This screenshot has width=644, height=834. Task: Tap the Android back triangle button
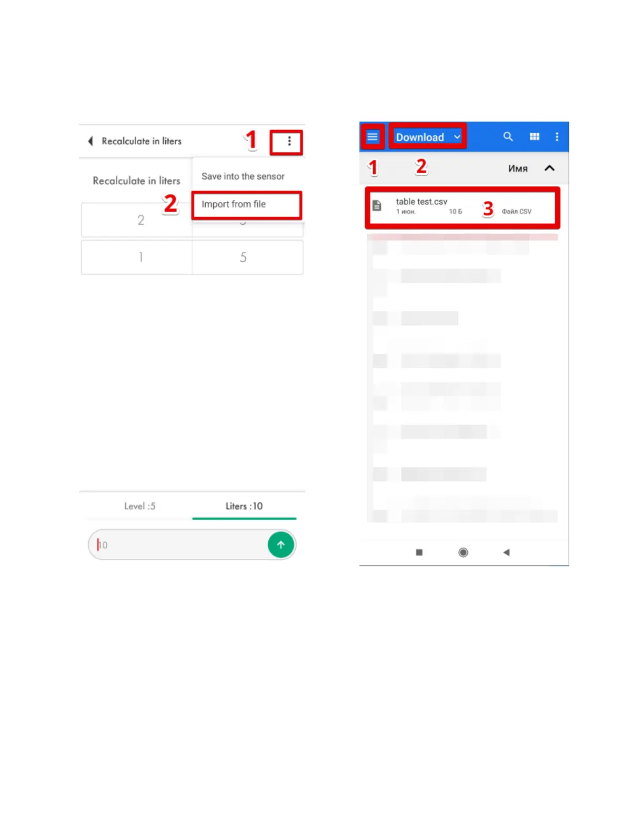506,552
